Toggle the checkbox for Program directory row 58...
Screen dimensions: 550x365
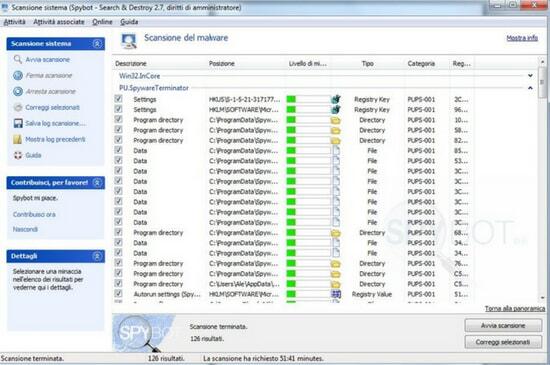point(119,129)
